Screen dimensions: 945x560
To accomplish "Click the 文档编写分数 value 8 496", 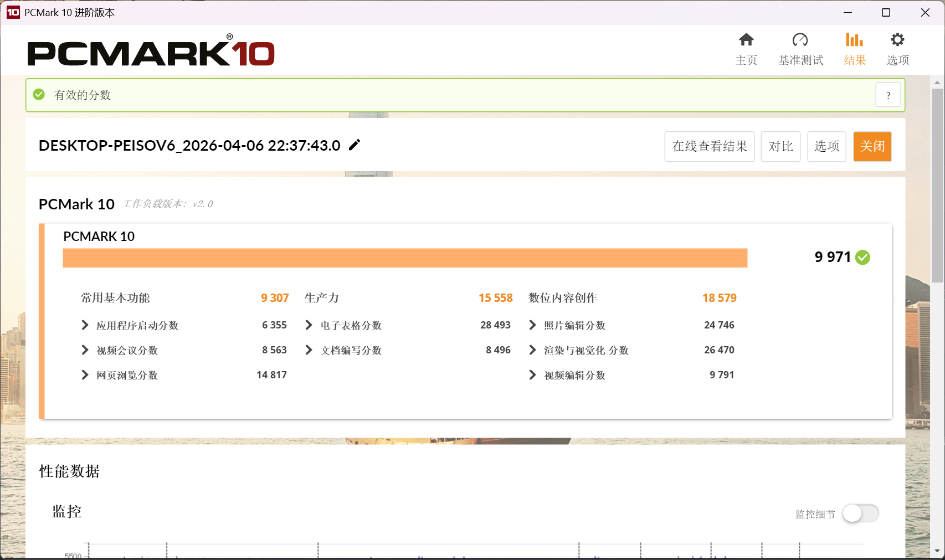I will 498,350.
